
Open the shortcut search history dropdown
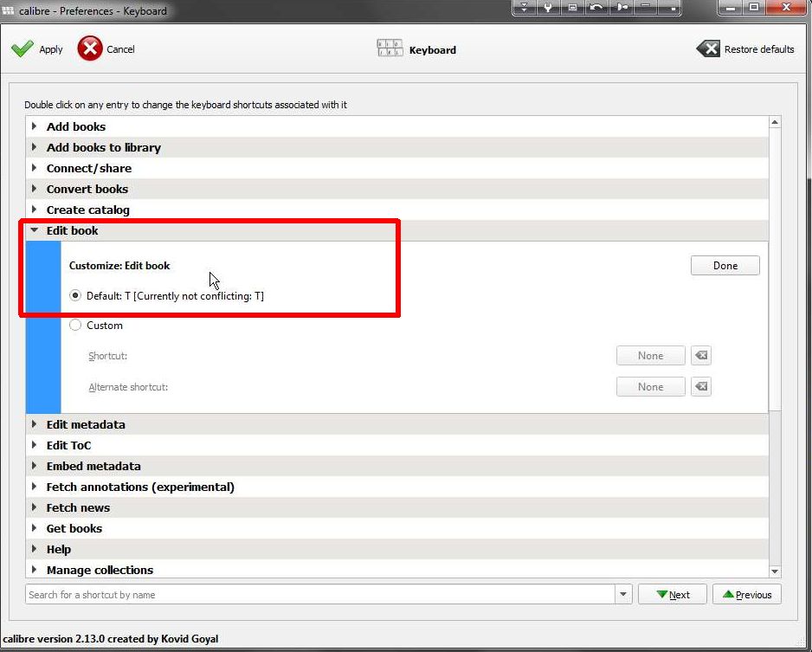coord(623,595)
